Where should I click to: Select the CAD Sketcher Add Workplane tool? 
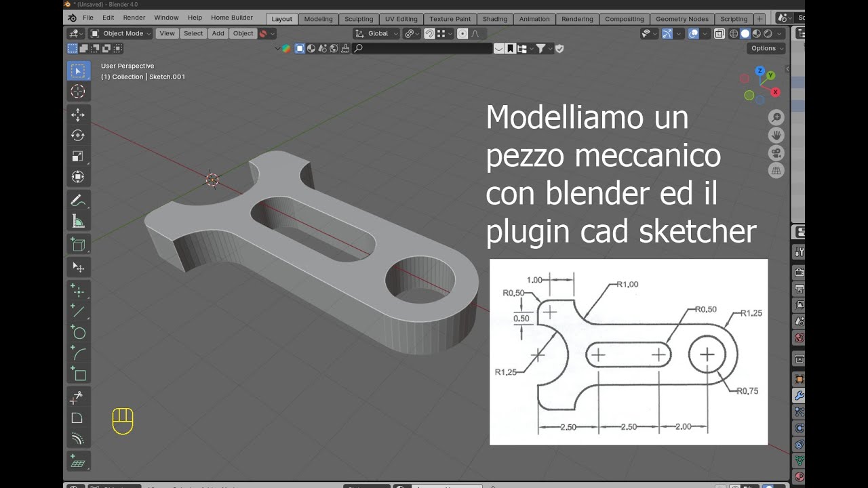(78, 462)
